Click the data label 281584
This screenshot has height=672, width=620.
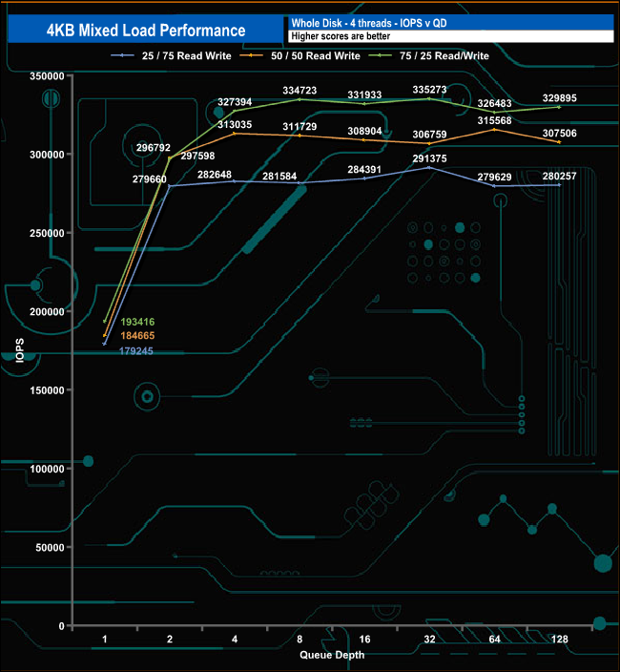point(279,177)
